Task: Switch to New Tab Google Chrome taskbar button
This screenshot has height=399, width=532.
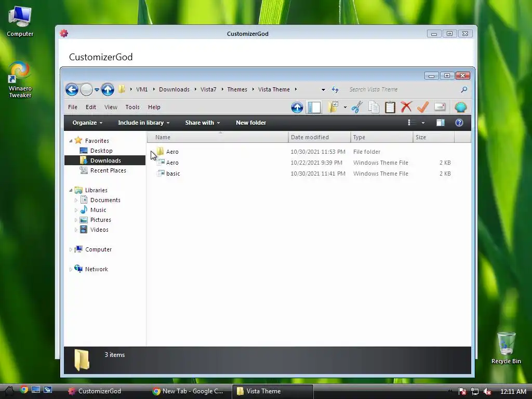Action: coord(188,391)
